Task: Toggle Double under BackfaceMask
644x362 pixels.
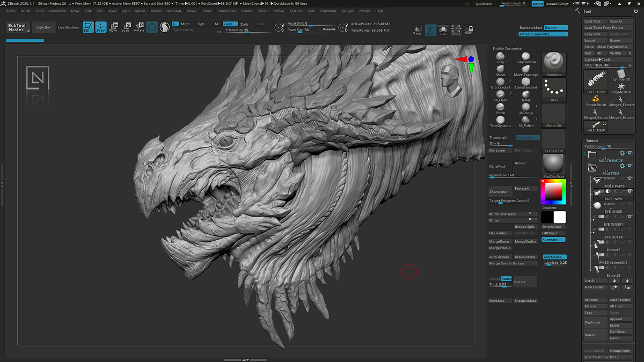Action: coord(556,27)
